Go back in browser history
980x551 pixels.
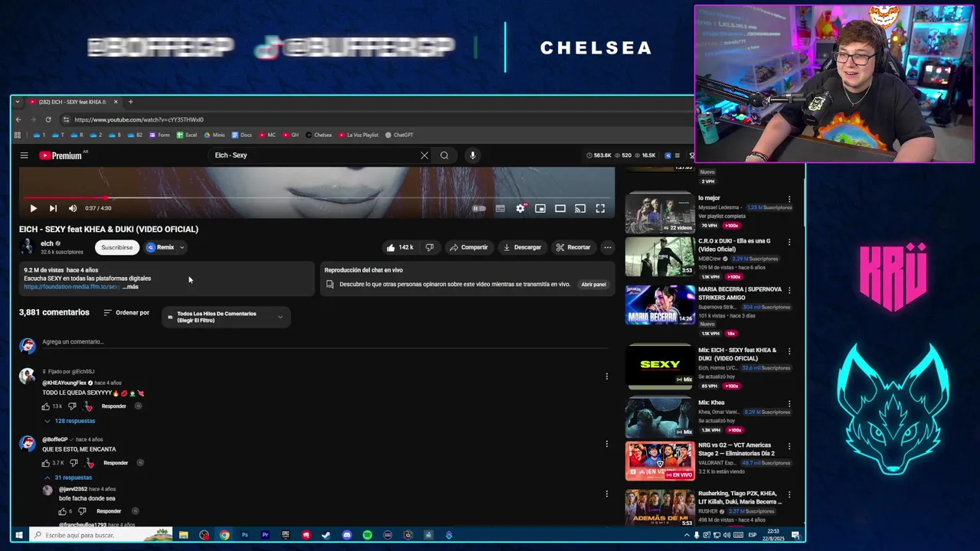point(18,119)
